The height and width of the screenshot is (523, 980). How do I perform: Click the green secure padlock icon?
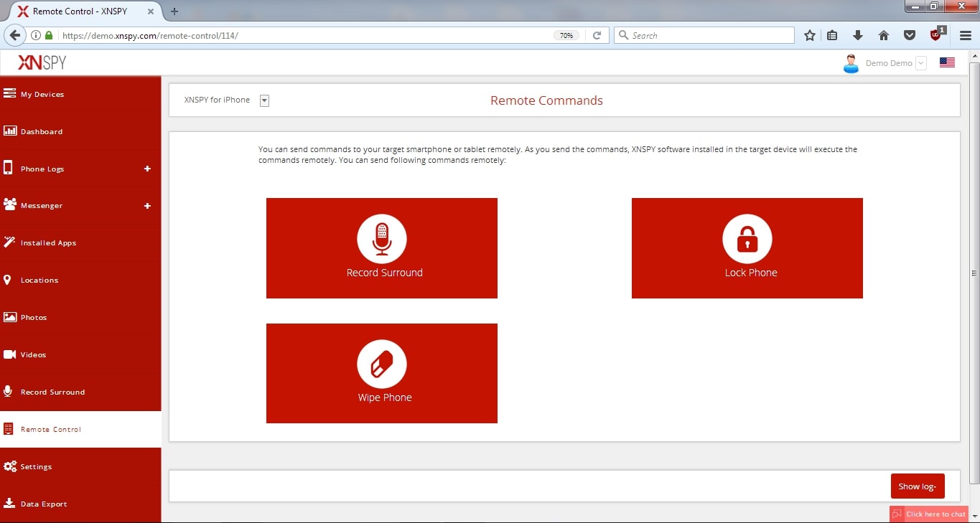49,35
